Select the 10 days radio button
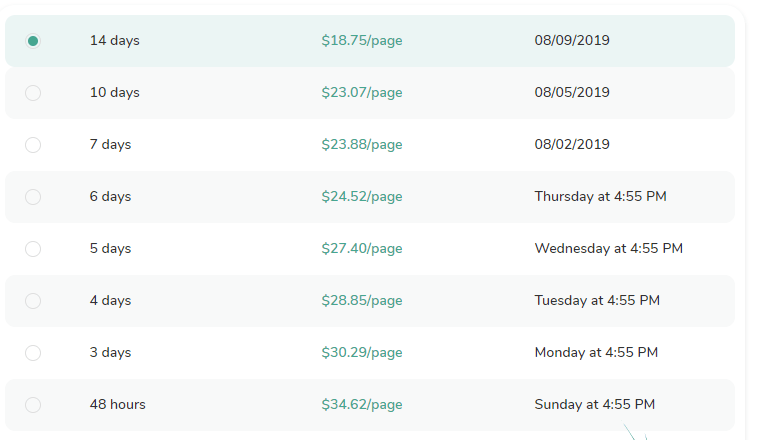This screenshot has height=440, width=759. tap(33, 92)
